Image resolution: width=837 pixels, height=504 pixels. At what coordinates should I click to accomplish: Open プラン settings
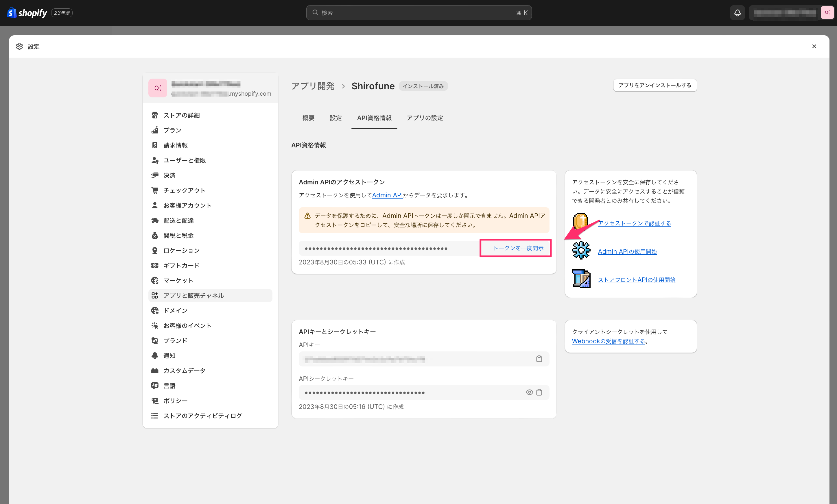[210, 130]
